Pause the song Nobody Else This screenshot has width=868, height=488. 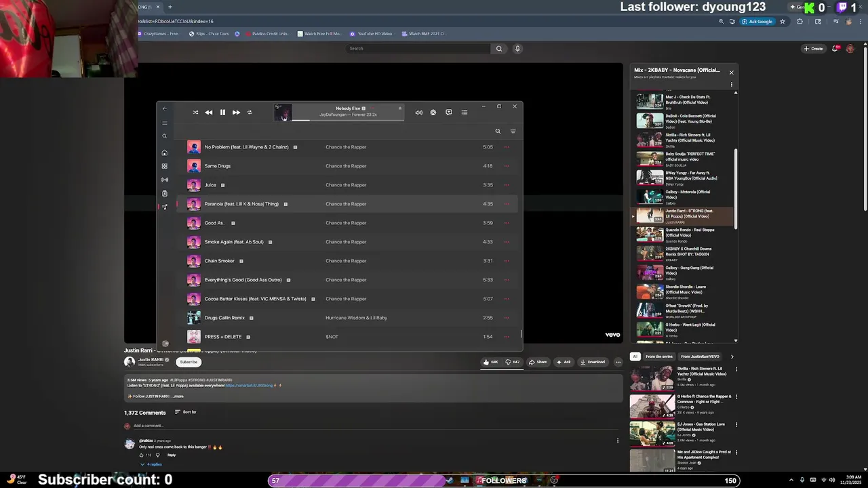[x=222, y=113]
